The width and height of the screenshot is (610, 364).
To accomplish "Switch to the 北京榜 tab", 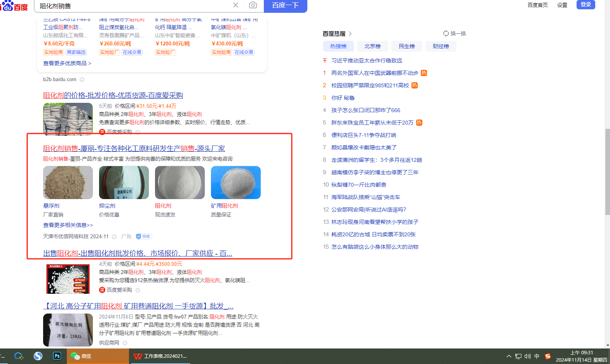I will [373, 46].
